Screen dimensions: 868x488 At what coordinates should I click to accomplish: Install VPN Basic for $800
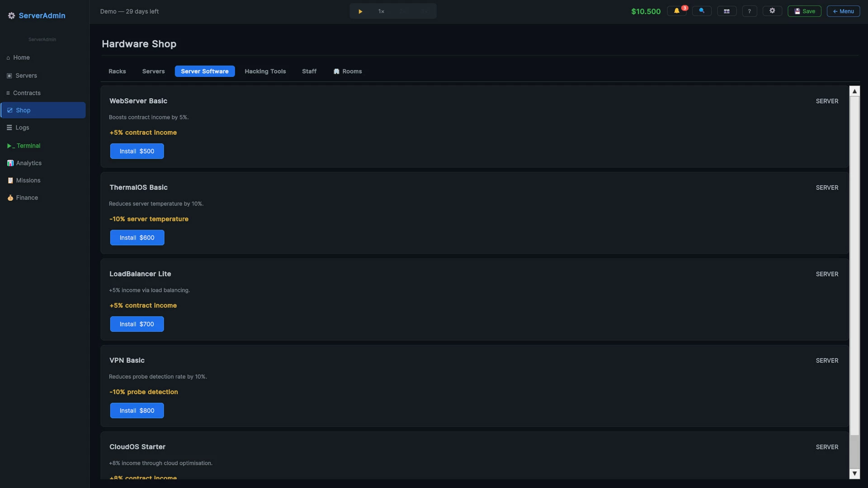pyautogui.click(x=137, y=411)
